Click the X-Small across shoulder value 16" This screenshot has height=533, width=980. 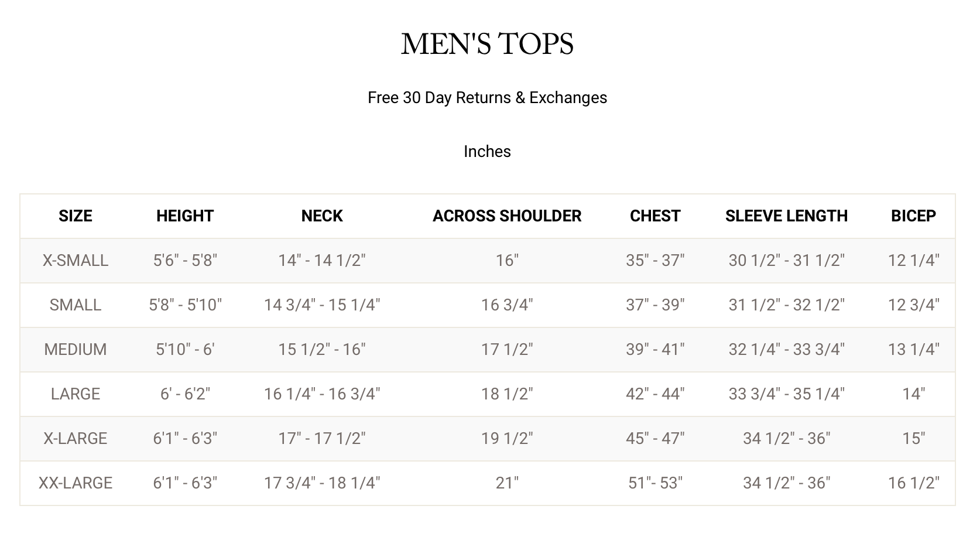point(507,261)
